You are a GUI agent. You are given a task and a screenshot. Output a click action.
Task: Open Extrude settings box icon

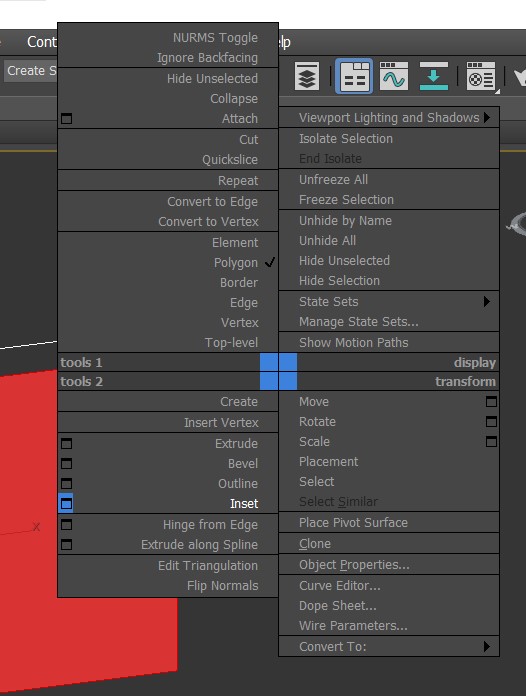67,443
